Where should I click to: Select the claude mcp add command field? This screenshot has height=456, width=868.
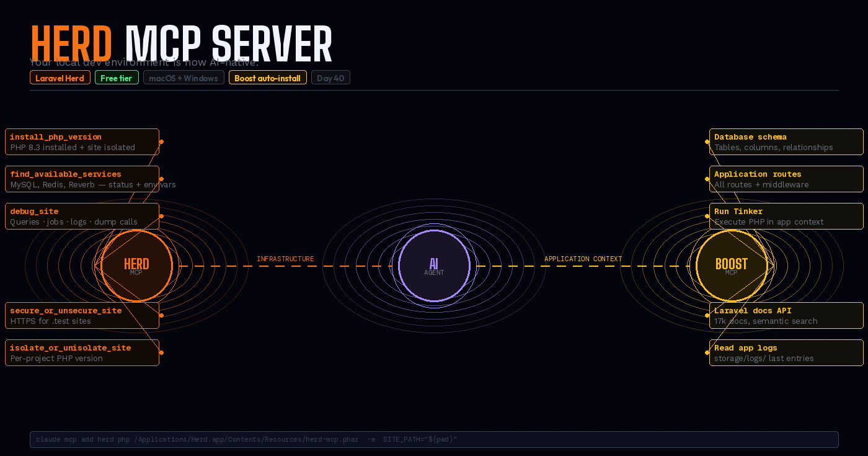pyautogui.click(x=434, y=439)
